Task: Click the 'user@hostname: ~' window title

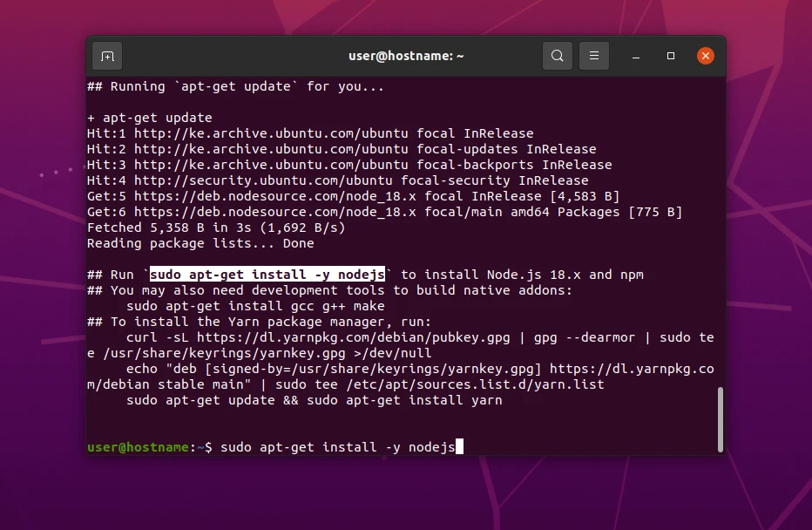Action: pos(406,56)
